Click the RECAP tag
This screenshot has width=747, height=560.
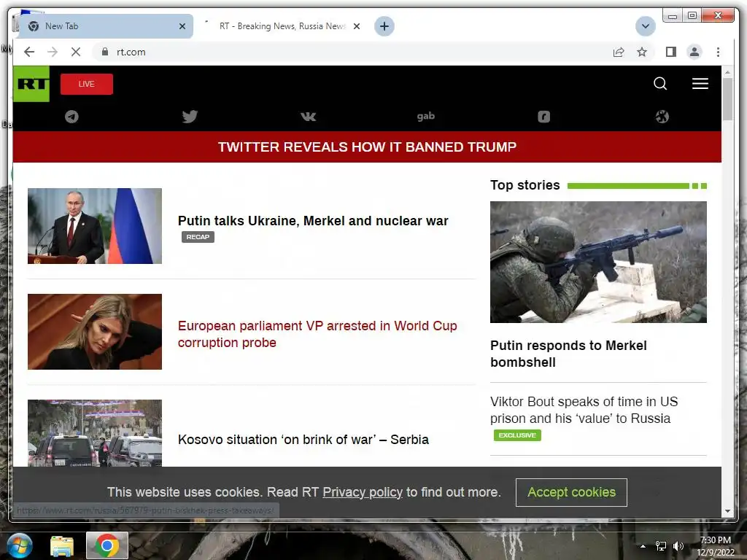pyautogui.click(x=198, y=237)
